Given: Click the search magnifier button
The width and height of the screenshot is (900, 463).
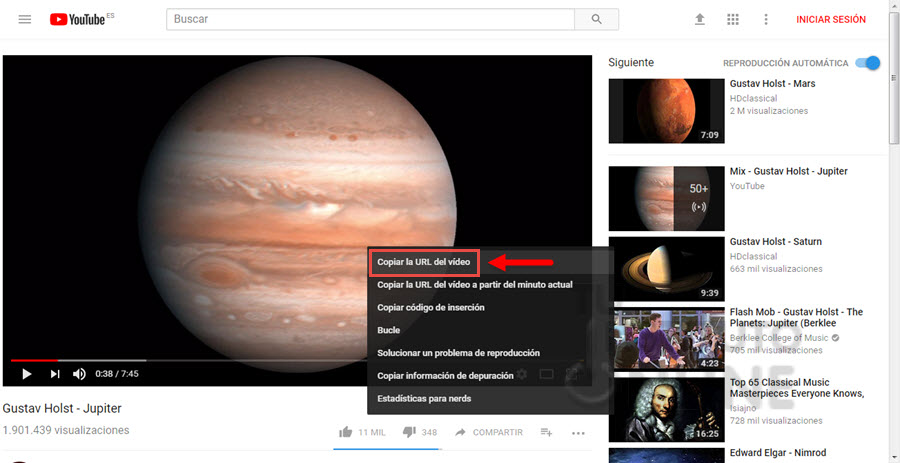Looking at the screenshot, I should pos(596,19).
